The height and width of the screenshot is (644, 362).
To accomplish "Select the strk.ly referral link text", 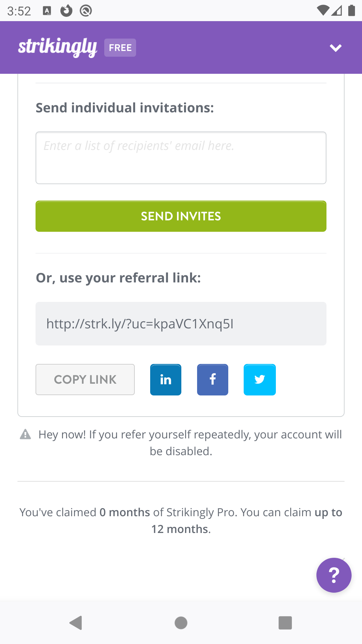I will click(141, 324).
